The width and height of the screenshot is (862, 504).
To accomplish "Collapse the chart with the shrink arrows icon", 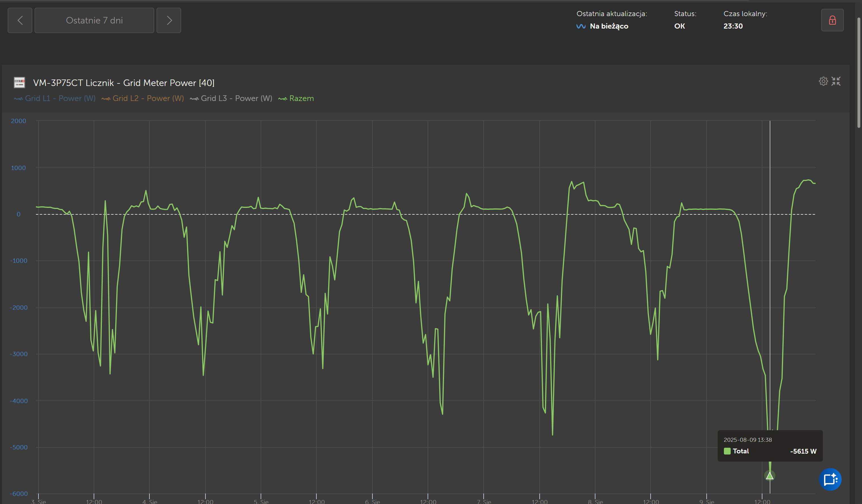I will [836, 81].
